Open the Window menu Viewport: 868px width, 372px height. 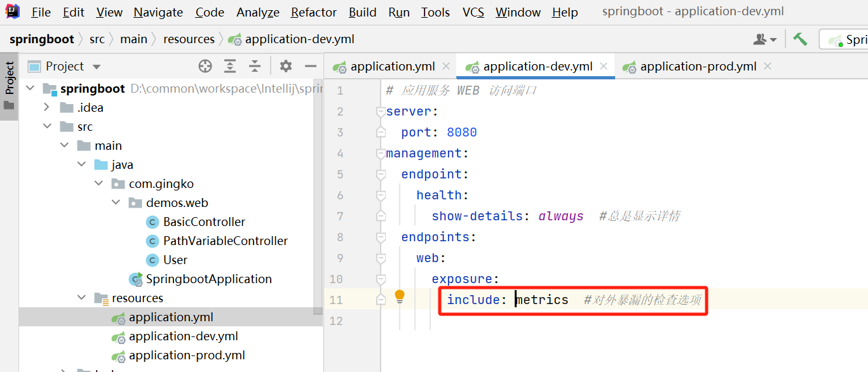518,12
